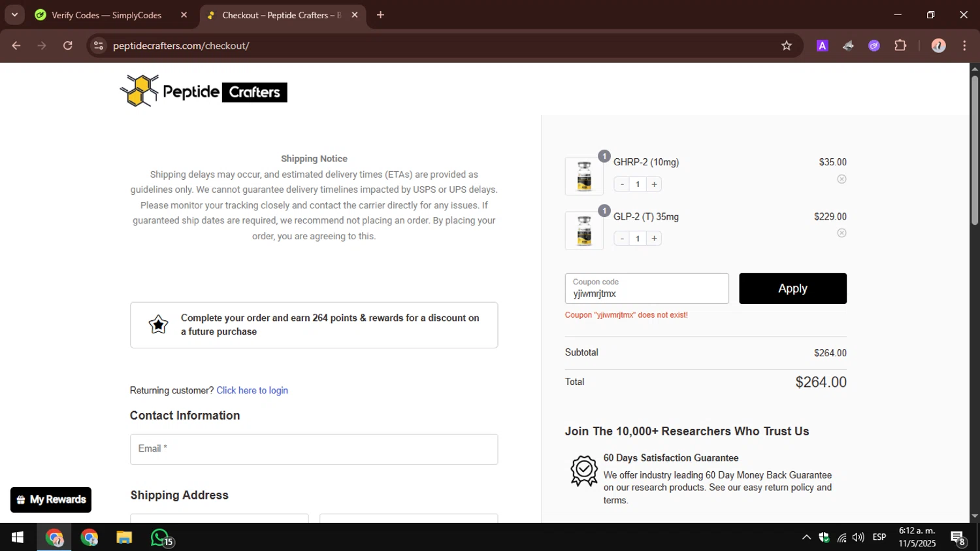
Task: Increase GHRP-2 quantity with plus button
Action: tap(654, 184)
